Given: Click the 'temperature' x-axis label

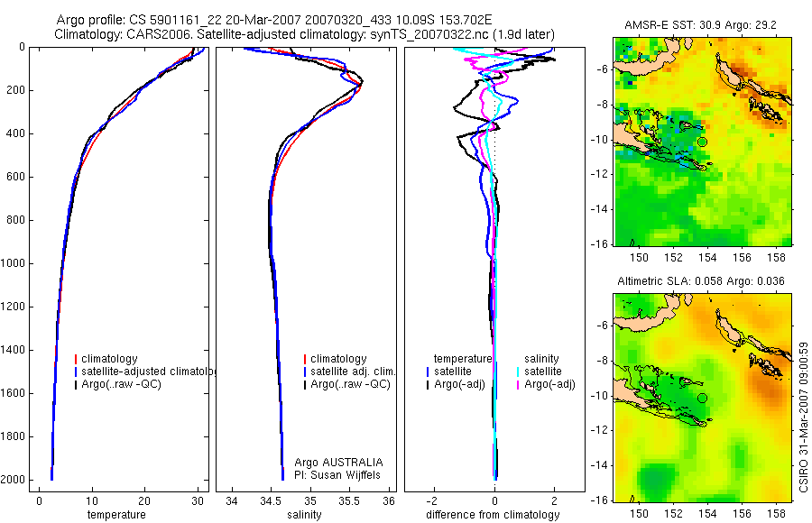Looking at the screenshot, I should [x=116, y=515].
